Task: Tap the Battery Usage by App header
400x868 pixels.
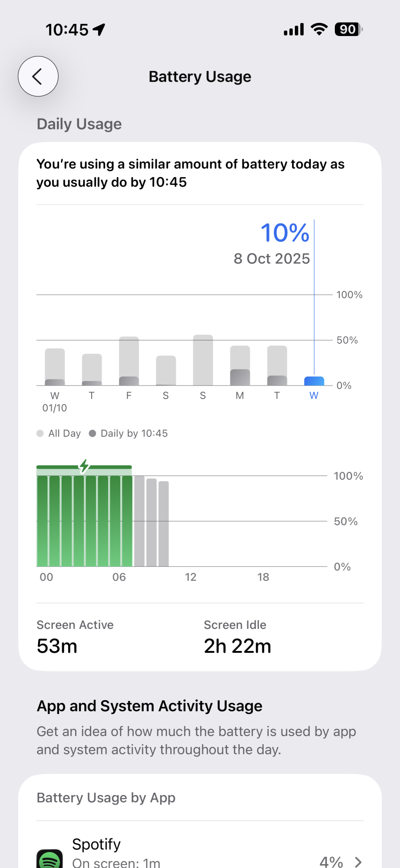Action: coord(106,798)
